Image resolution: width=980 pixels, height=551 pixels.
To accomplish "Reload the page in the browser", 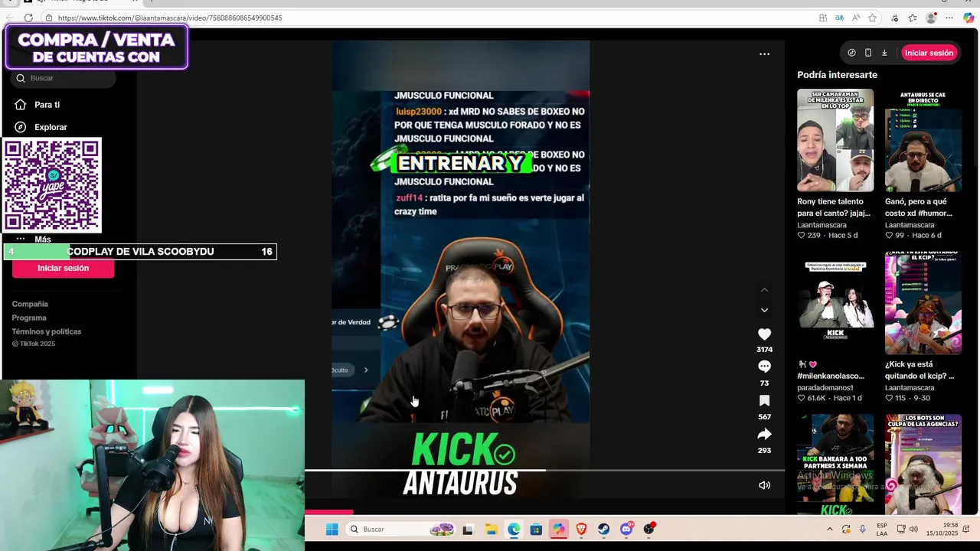I will [x=28, y=18].
